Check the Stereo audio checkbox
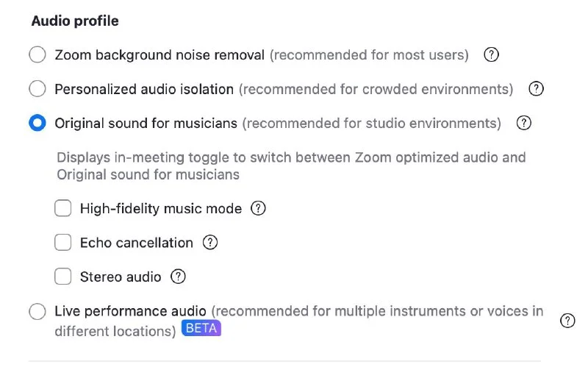The image size is (588, 367). point(63,277)
